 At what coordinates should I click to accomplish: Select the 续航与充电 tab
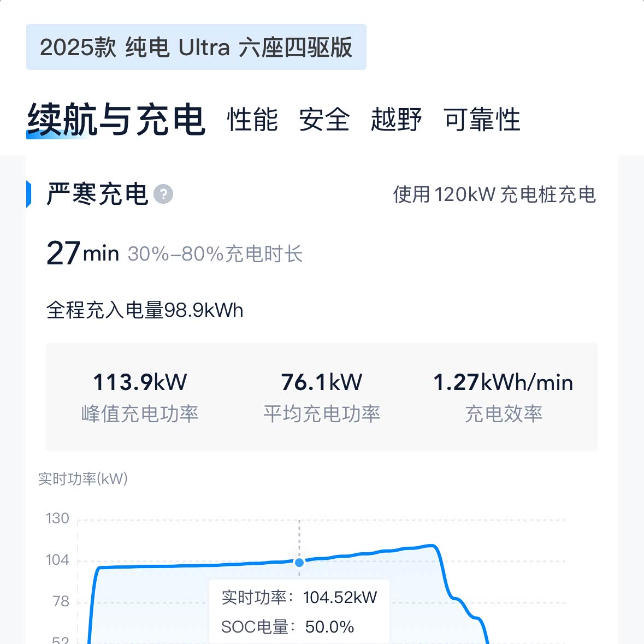(116, 120)
